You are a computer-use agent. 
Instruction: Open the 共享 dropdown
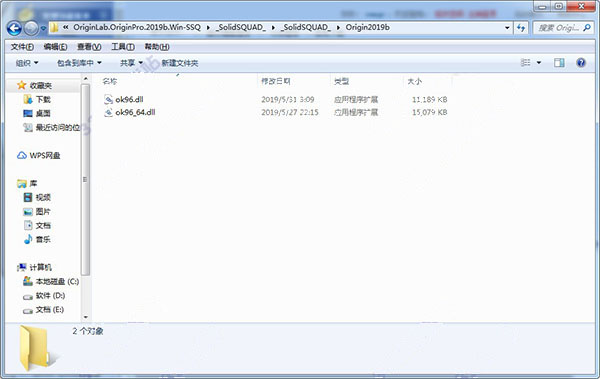(x=131, y=63)
